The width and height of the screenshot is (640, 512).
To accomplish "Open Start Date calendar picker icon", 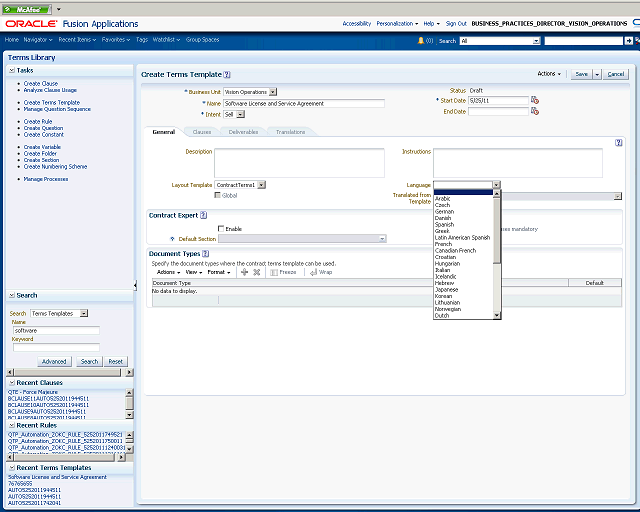I will click(x=535, y=100).
